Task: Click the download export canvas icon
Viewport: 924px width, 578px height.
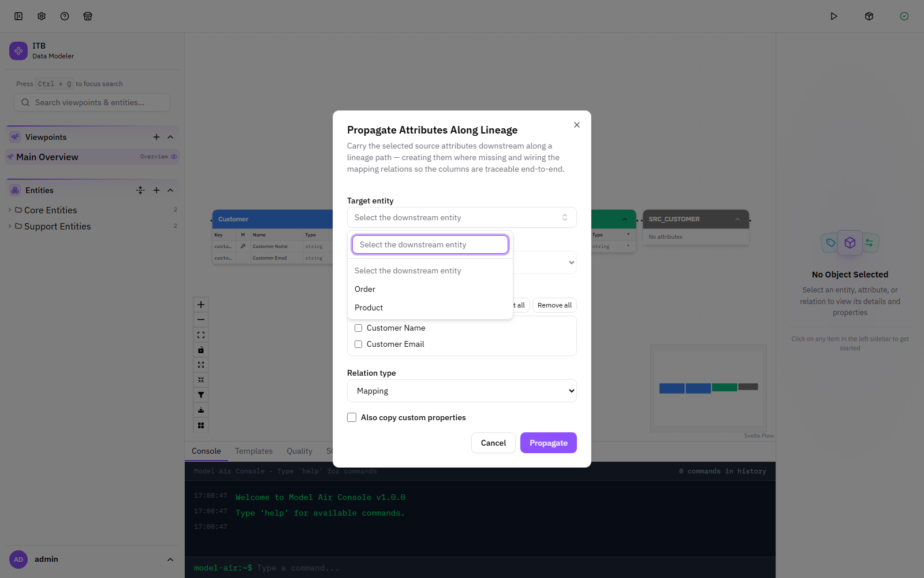Action: tap(201, 410)
